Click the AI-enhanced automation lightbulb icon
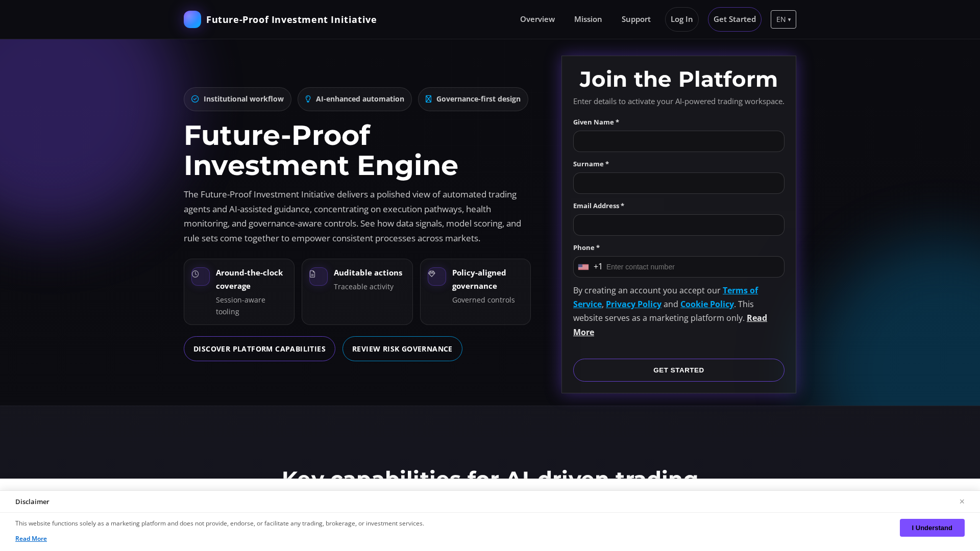Viewport: 980px width, 551px height. tap(308, 99)
